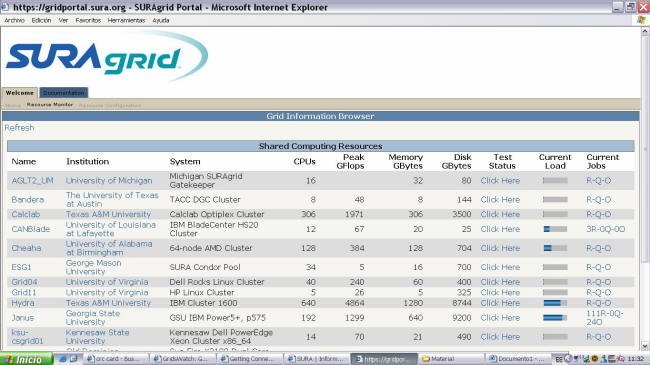The image size is (650, 365).
Task: Follow University of Louisiana at Lafayette link
Action: tap(111, 229)
